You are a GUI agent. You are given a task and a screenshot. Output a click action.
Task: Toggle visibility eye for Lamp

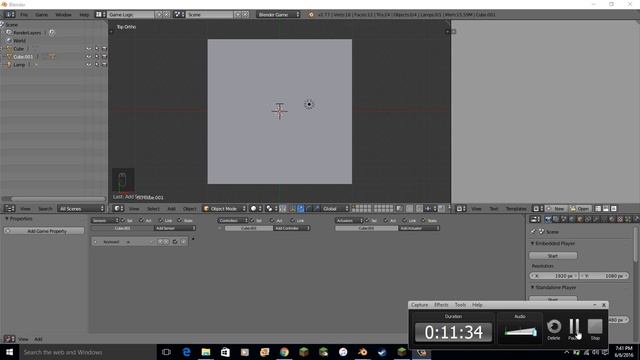click(x=89, y=64)
